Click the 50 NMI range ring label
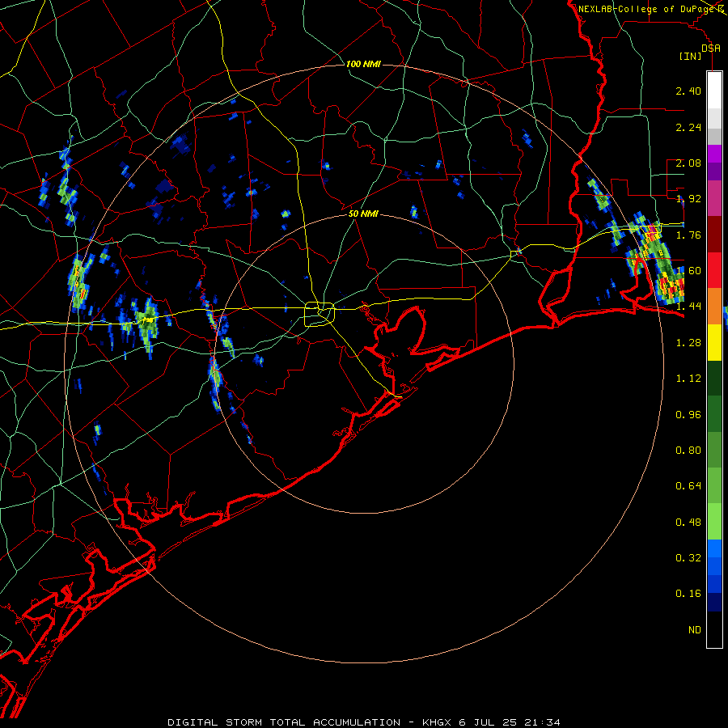This screenshot has height=728, width=728. click(x=363, y=214)
